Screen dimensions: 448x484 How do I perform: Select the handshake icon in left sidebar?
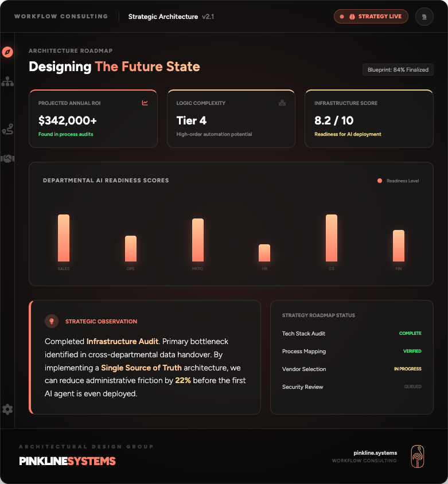click(x=7, y=159)
